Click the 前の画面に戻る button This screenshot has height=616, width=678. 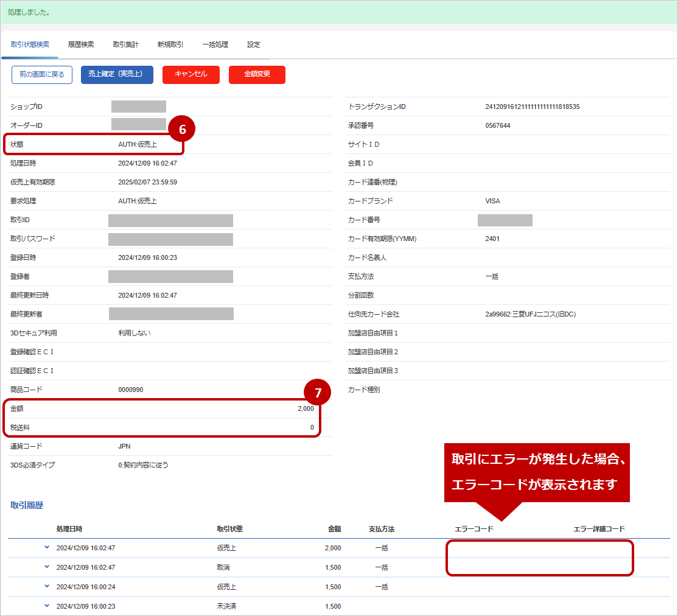pos(42,74)
